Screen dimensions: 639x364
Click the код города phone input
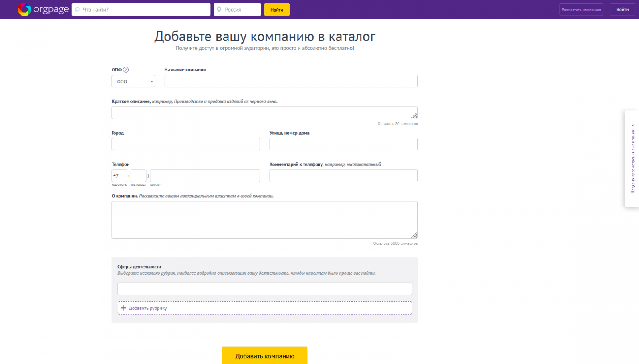pos(138,175)
